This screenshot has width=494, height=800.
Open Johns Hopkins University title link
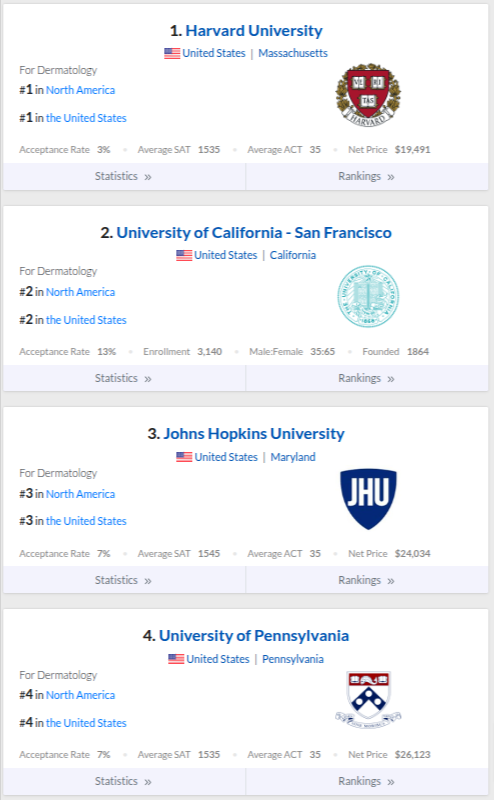[254, 434]
